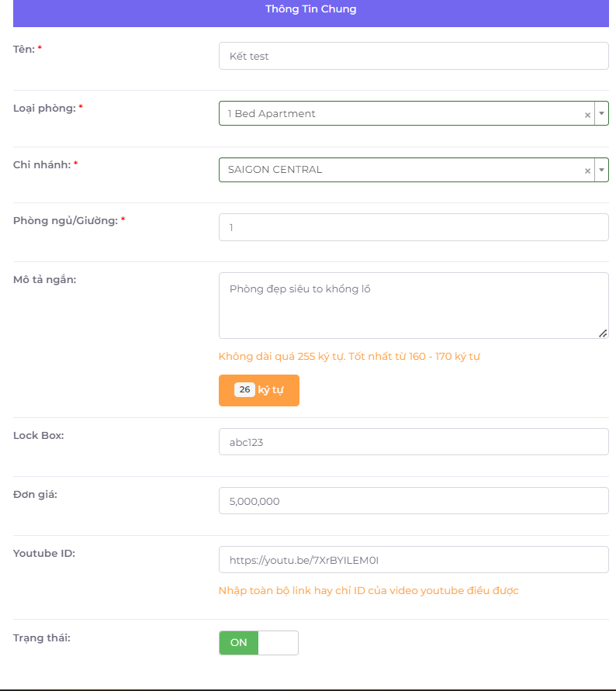Click the 1 Bed Apartment selected value
This screenshot has height=691, width=616.
tap(272, 113)
